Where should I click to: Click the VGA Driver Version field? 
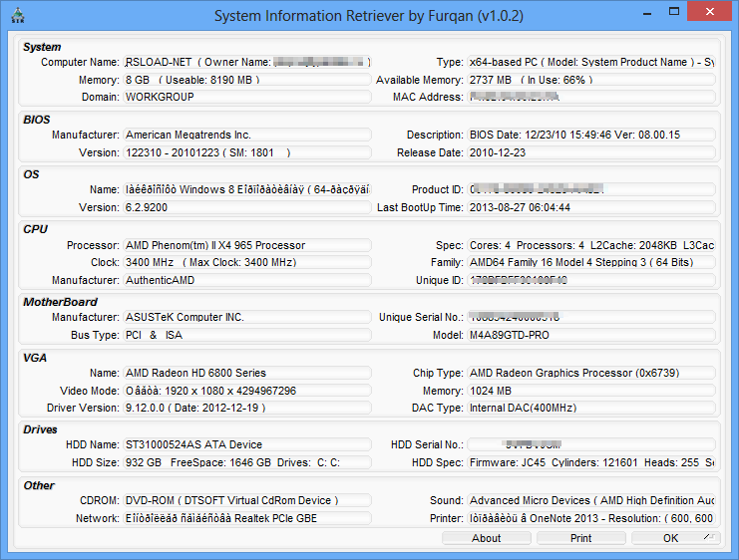point(246,409)
